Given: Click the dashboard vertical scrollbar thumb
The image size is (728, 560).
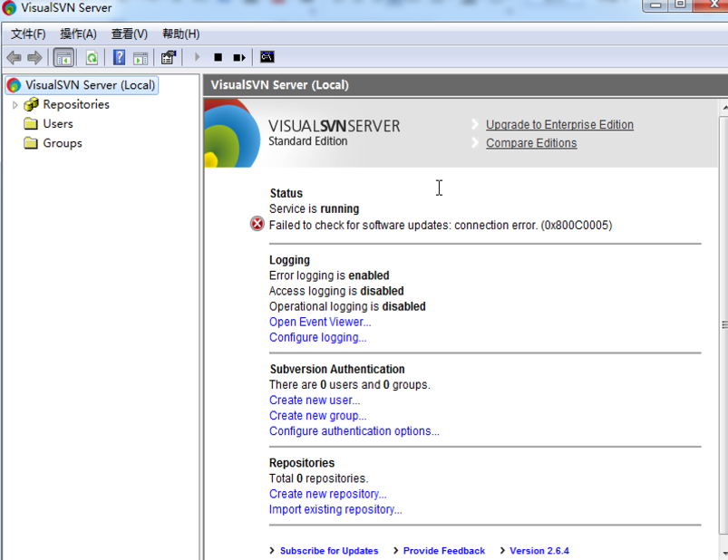Looking at the screenshot, I should [724, 324].
